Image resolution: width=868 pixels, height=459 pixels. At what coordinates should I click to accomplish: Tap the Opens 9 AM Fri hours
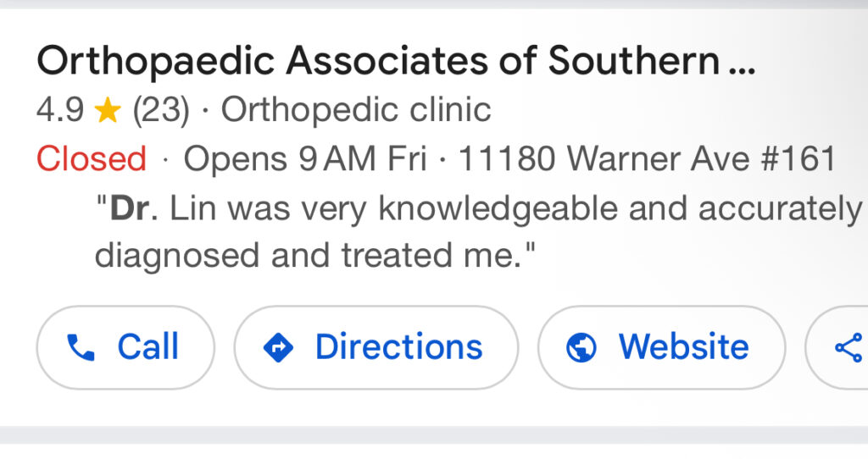[x=305, y=159]
